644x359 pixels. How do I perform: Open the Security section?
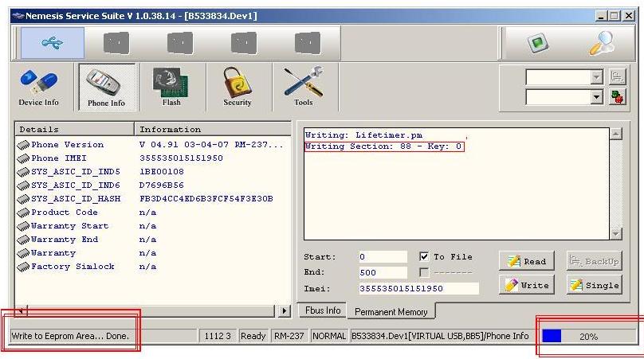(x=237, y=88)
